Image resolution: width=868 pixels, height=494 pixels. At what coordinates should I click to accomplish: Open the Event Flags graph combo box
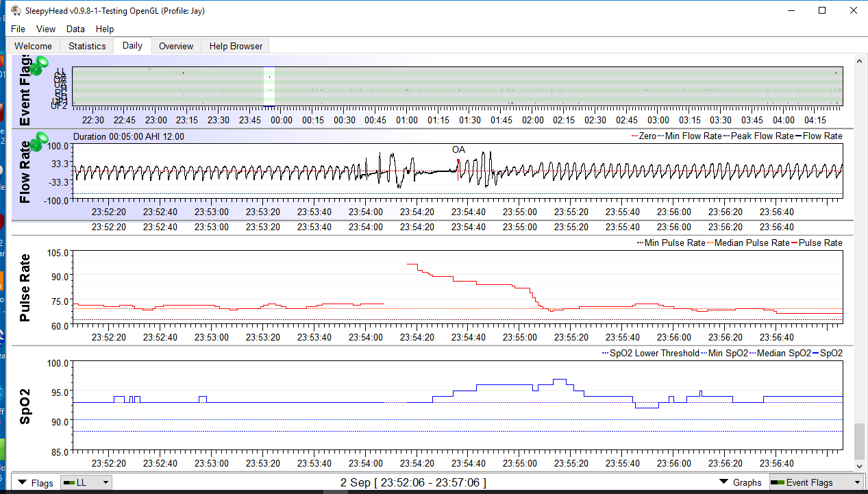pyautogui.click(x=816, y=482)
